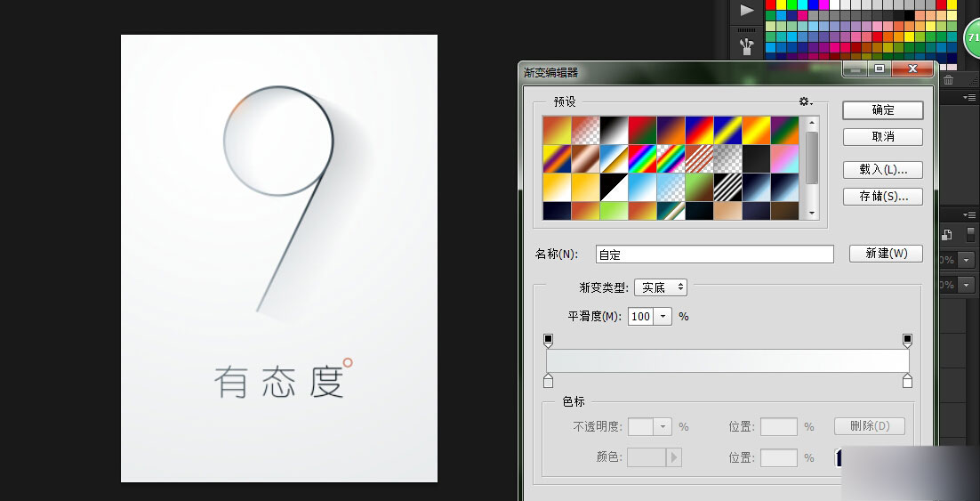Viewport: 980px width, 501px height.
Task: Click the 有态度 text on canvas
Action: coord(278,382)
